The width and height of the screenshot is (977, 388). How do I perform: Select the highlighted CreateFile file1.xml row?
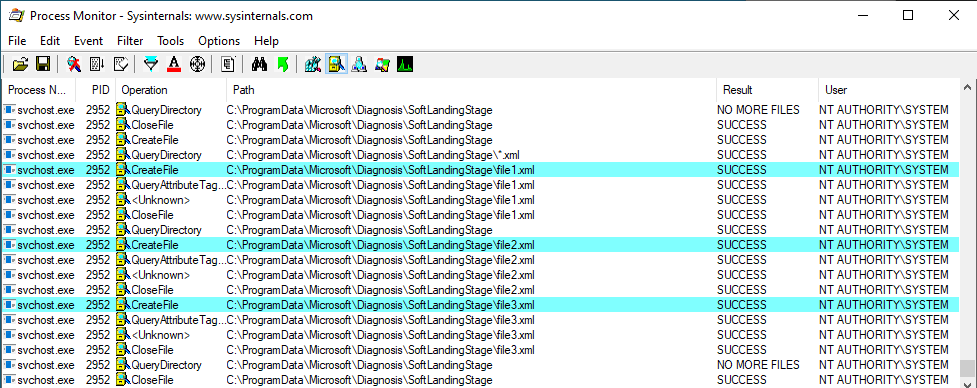[x=480, y=169]
